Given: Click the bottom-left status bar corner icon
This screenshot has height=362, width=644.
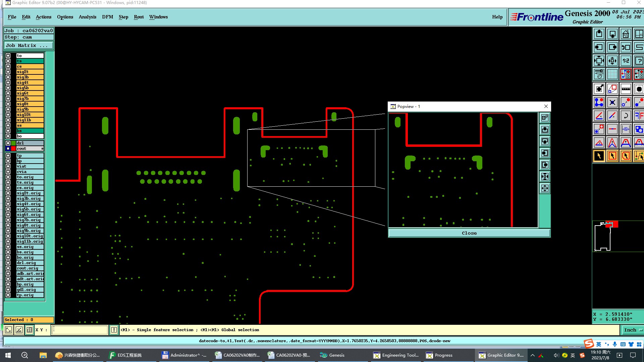Looking at the screenshot, I should click(8, 330).
